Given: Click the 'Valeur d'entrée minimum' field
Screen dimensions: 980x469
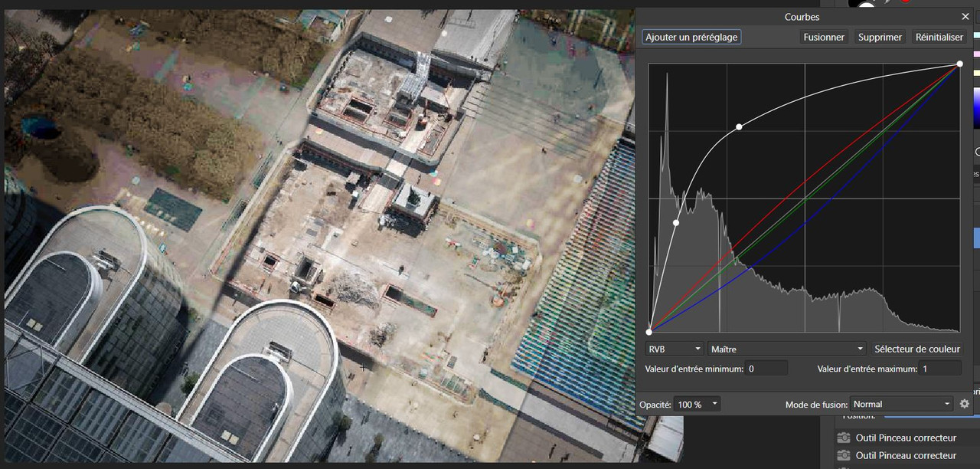Looking at the screenshot, I should [766, 369].
